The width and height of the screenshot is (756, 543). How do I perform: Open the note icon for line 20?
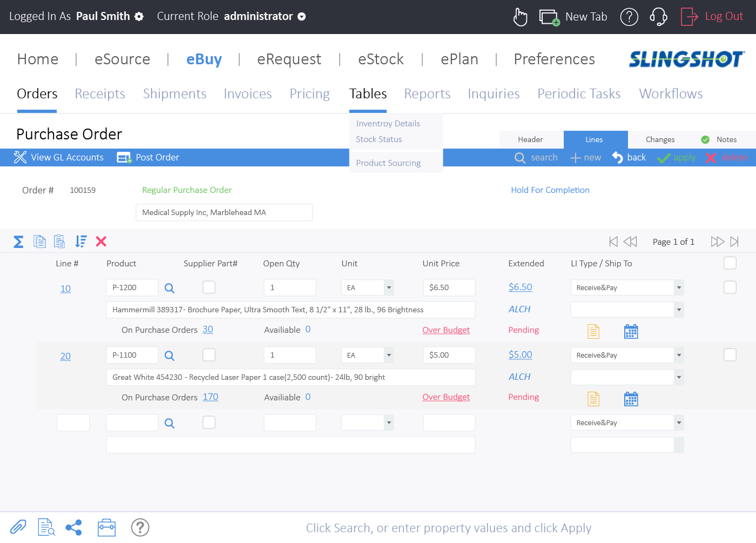[x=593, y=399]
